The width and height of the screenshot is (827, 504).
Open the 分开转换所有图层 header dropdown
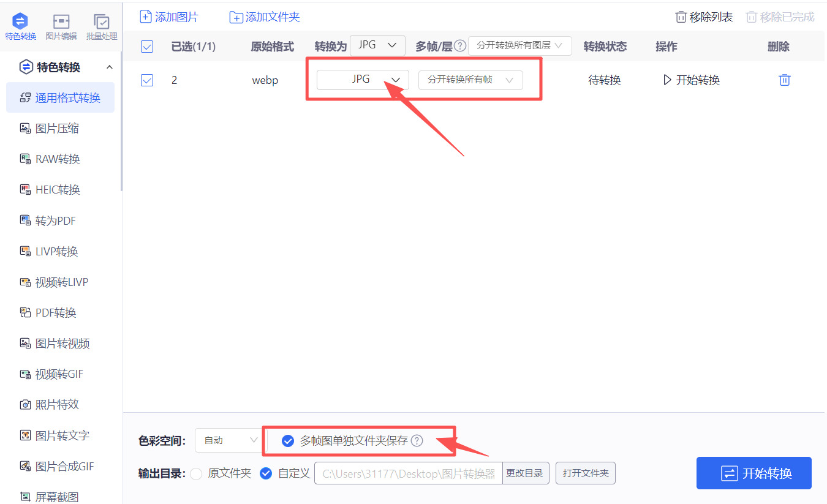519,45
